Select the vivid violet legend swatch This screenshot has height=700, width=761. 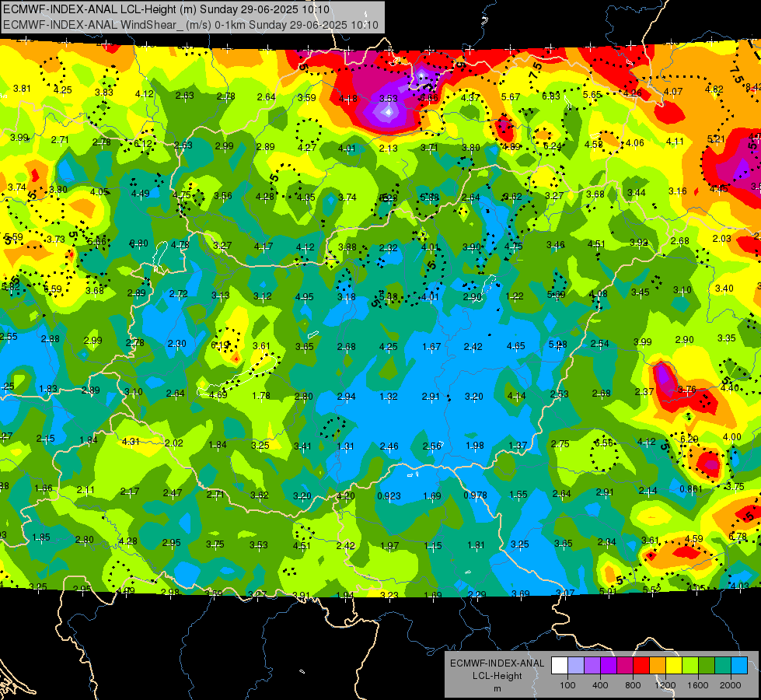tap(609, 666)
